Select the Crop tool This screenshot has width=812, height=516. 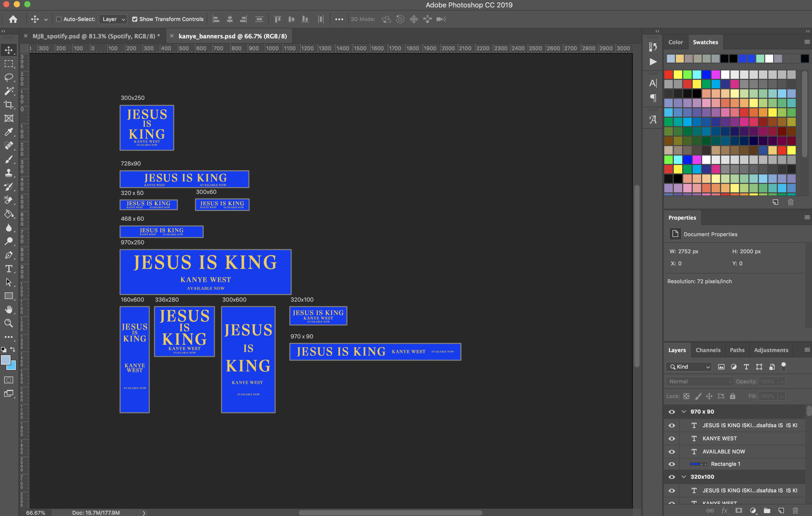[x=9, y=105]
